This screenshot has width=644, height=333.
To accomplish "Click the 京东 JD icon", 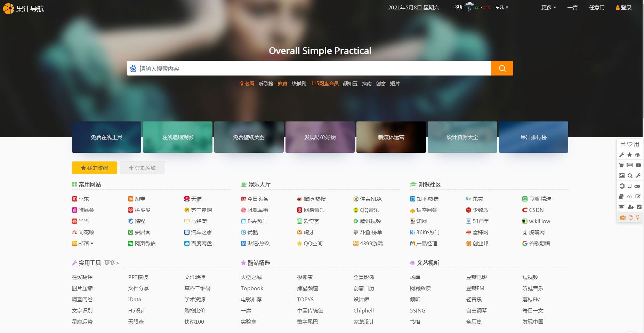I will [x=74, y=199].
